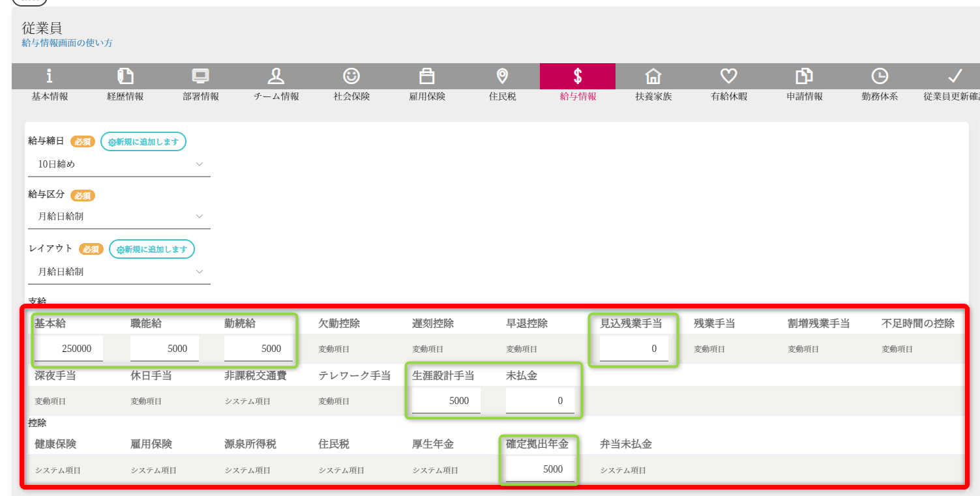The width and height of the screenshot is (980, 496).
Task: Open the 従業員更新確認 checkmark tab
Action: [x=953, y=83]
